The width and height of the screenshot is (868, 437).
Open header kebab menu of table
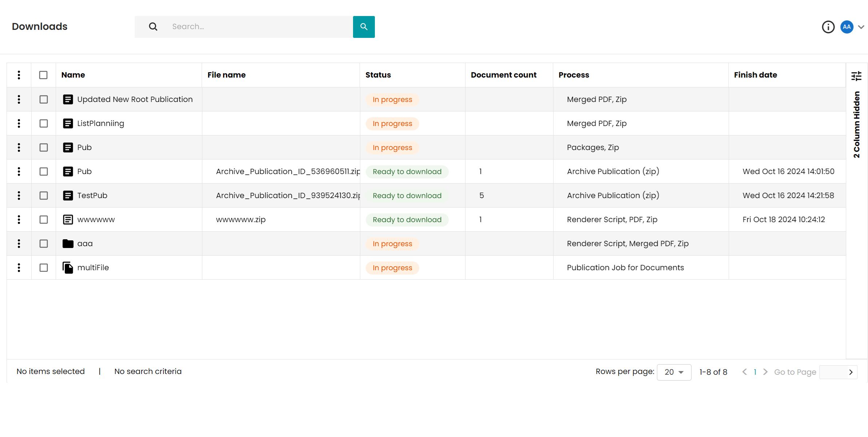(x=19, y=75)
